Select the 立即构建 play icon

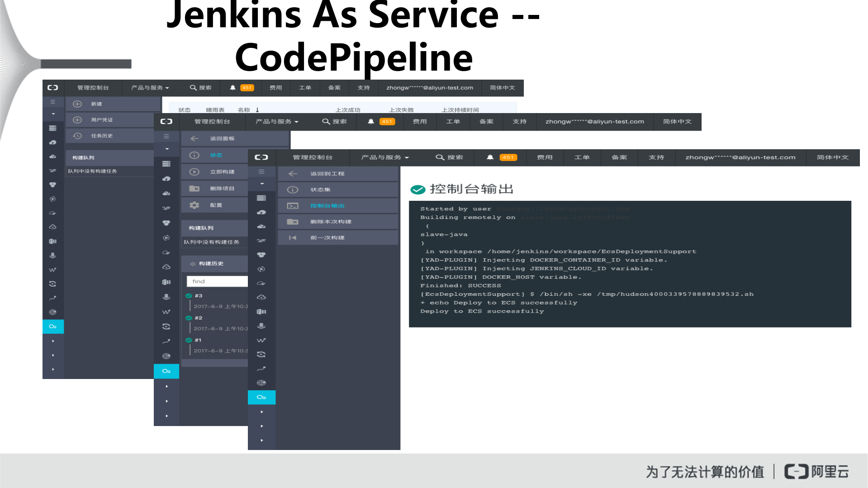pyautogui.click(x=194, y=171)
